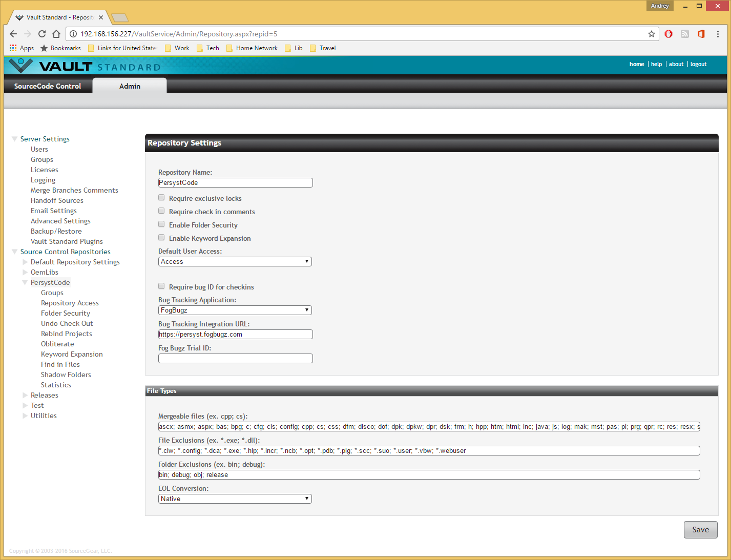Click the Andrey profile button
This screenshot has height=560, width=731.
[x=660, y=6]
